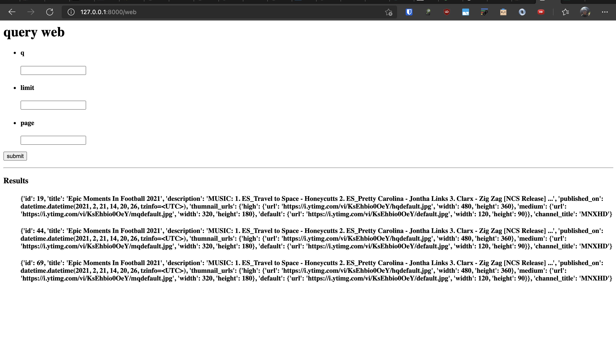Open the uBlock Origin extension
The height and width of the screenshot is (364, 616).
[447, 12]
